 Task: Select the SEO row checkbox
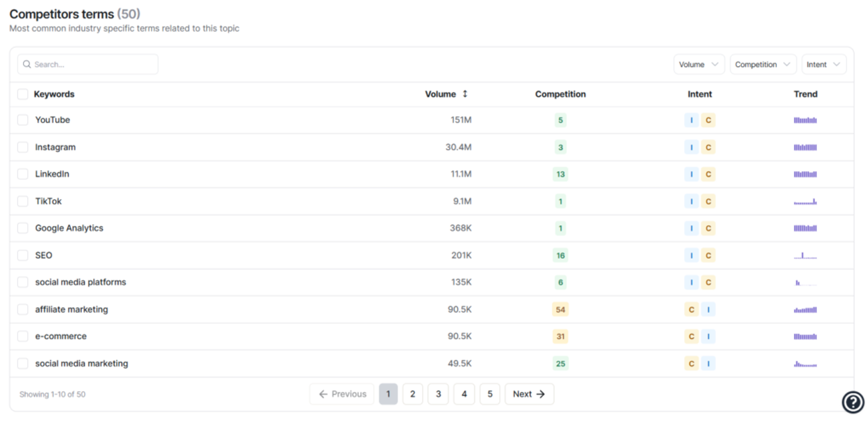click(x=23, y=255)
